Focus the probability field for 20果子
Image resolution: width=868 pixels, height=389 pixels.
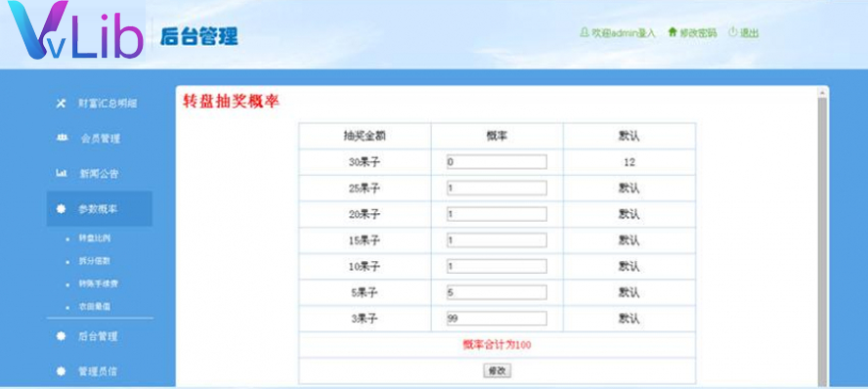point(497,214)
